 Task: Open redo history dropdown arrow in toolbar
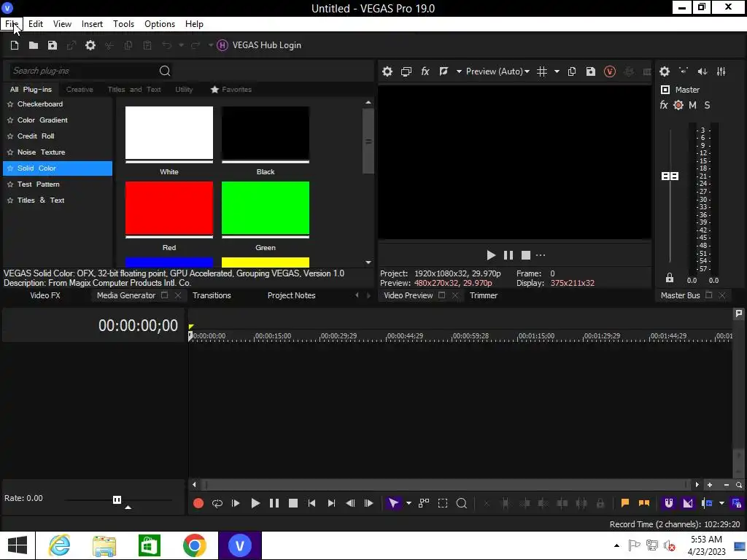point(211,45)
